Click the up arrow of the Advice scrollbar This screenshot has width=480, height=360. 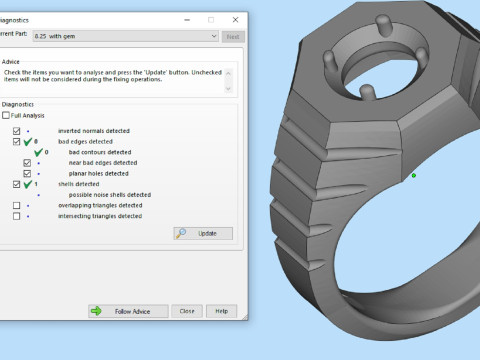click(228, 73)
